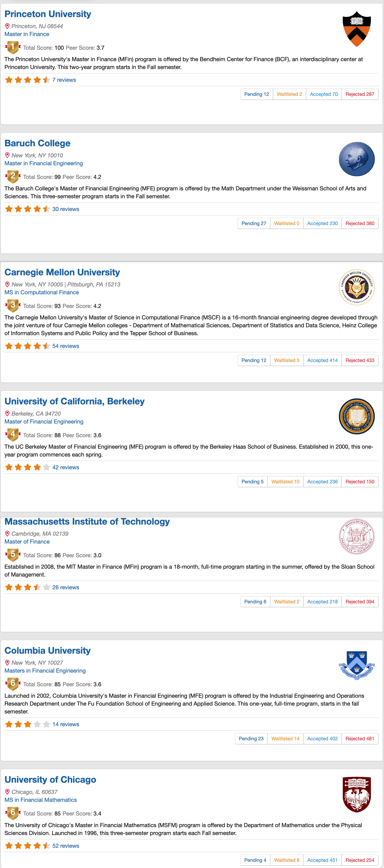384x868 pixels.
Task: Click the Princeton University shield logo
Action: coord(357,29)
